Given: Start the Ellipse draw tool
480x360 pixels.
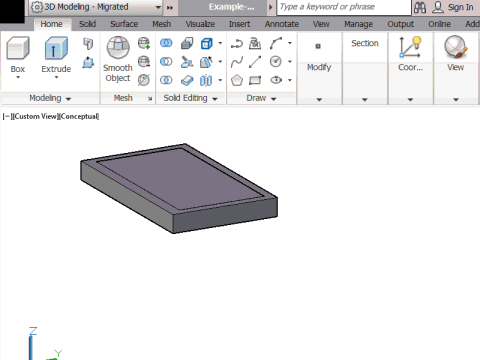Looking at the screenshot, I should pyautogui.click(x=276, y=80).
